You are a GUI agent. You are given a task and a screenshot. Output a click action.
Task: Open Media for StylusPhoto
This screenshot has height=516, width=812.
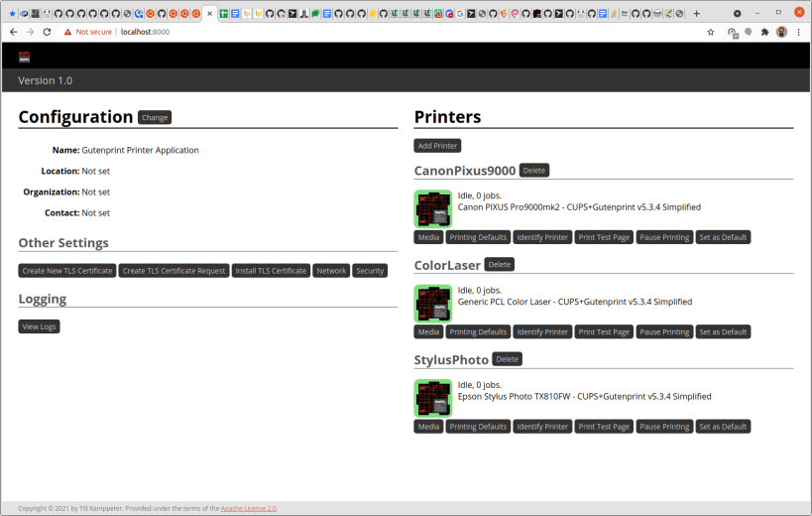pos(428,427)
